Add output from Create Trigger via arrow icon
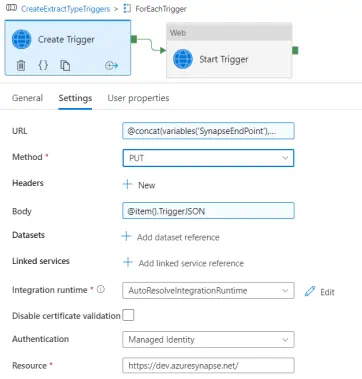The image size is (362, 379). pyautogui.click(x=111, y=65)
